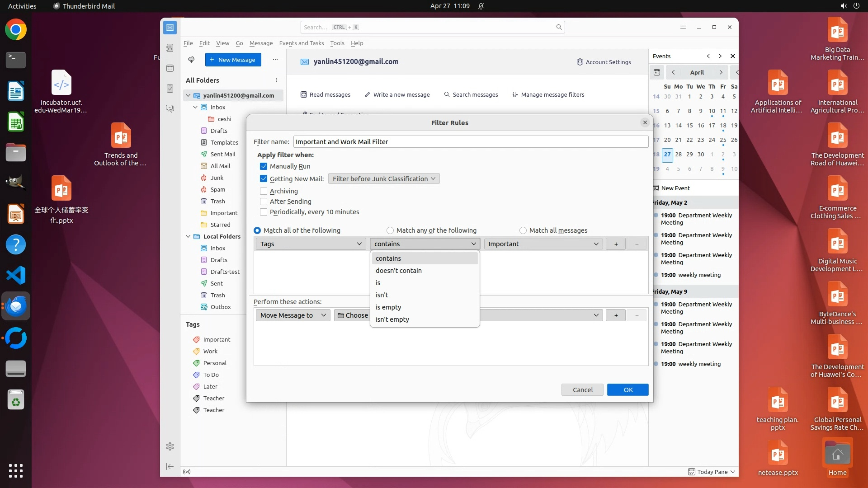Open settings gear in Thunderbird sidebar

[x=170, y=446]
